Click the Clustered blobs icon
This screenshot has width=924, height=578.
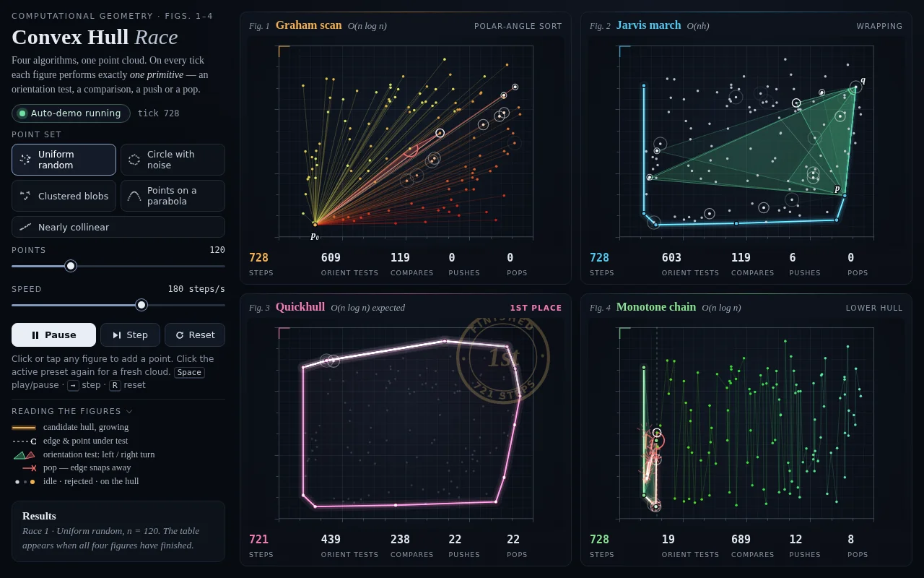25,196
